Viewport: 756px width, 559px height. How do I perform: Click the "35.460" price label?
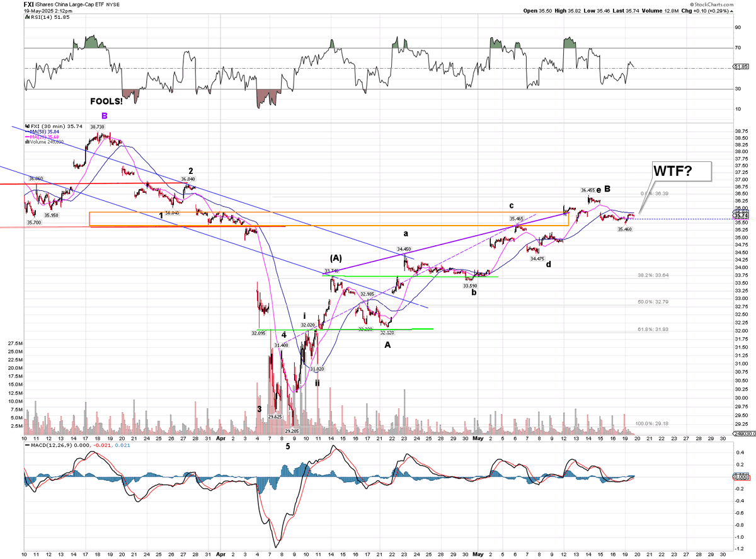(624, 229)
